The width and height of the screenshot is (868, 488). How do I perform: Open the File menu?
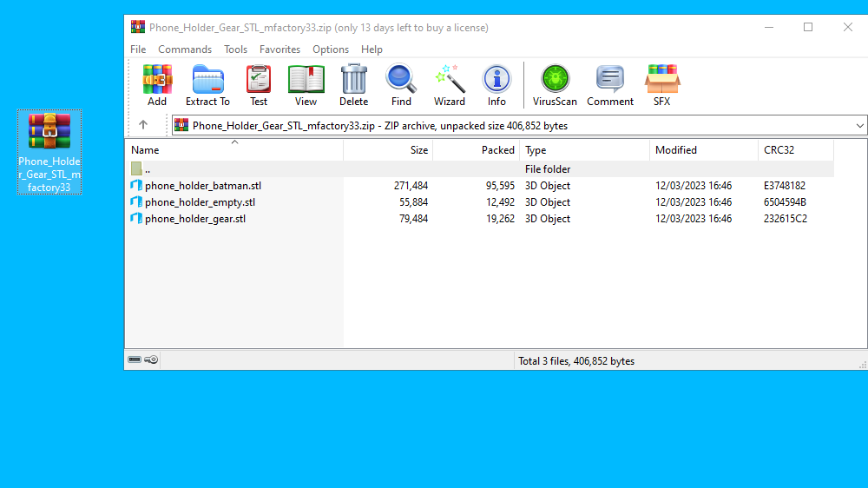tap(138, 49)
